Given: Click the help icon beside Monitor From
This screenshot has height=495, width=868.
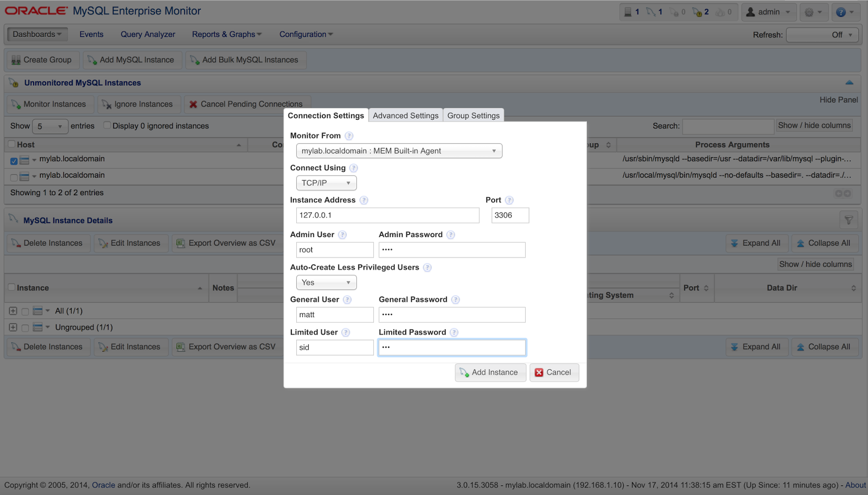Looking at the screenshot, I should pyautogui.click(x=349, y=136).
